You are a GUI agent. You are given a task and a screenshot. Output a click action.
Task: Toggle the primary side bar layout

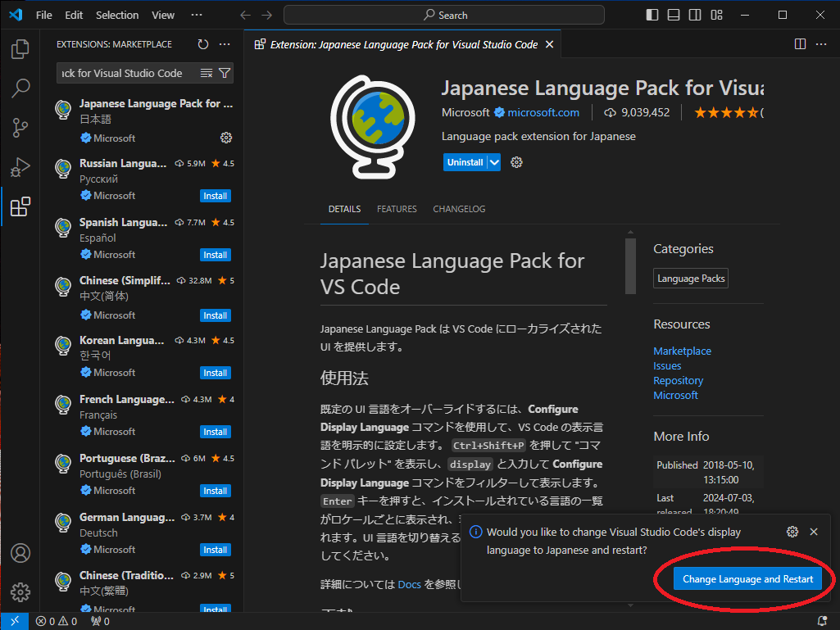652,15
